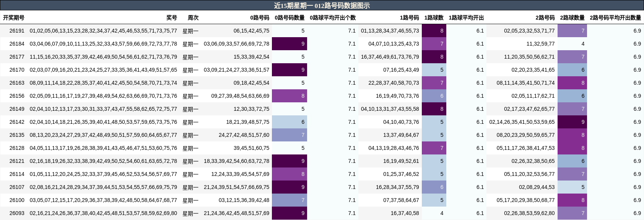
Task: Click the 周次 column header
Action: 193,18
